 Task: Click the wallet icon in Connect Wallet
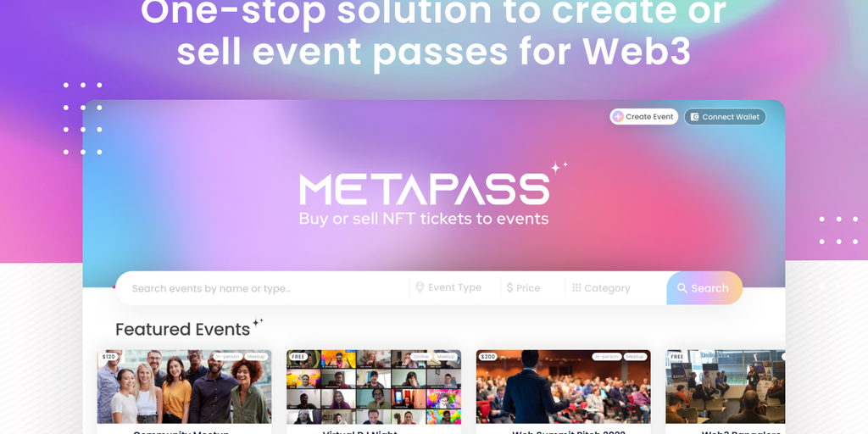coord(695,117)
